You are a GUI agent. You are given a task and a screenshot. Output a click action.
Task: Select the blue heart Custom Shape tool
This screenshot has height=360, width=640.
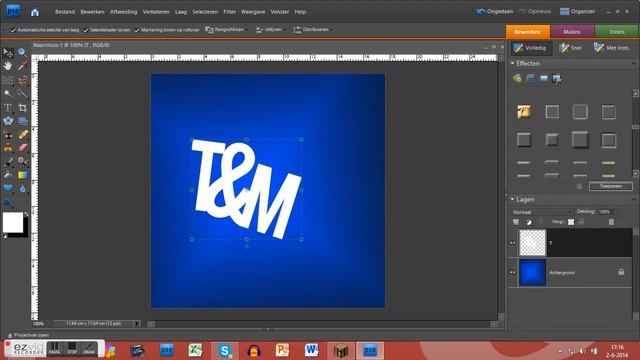[x=8, y=188]
